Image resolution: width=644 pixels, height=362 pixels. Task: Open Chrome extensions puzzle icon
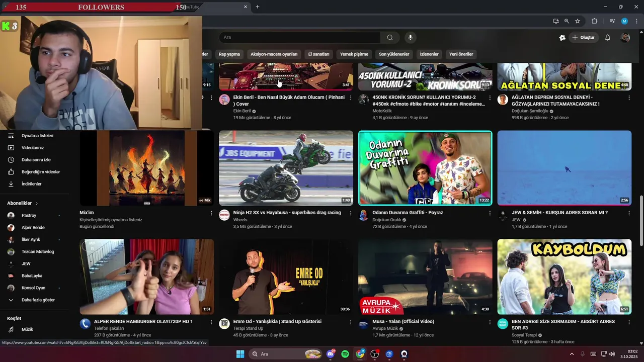pos(594,21)
